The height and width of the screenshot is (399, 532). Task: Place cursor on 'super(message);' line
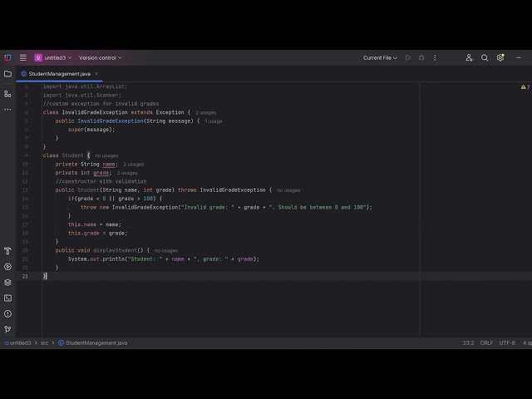click(91, 130)
